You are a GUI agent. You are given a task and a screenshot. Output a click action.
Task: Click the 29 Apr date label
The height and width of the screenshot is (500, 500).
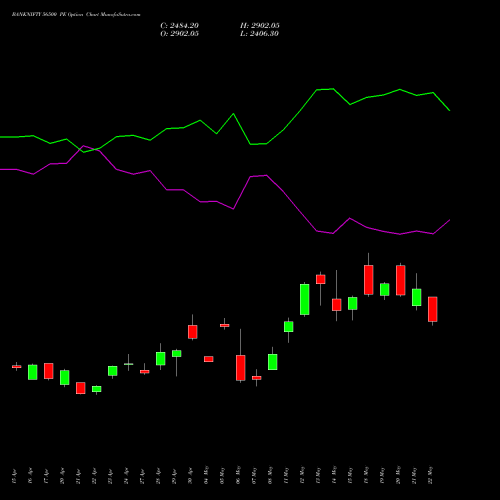tap(174, 476)
